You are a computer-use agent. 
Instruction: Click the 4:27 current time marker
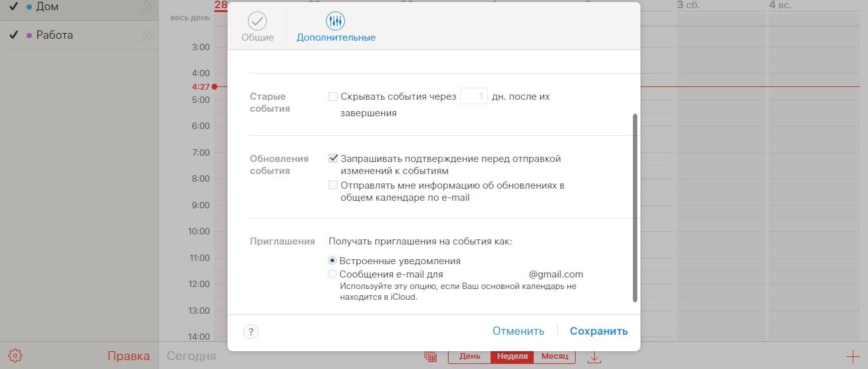point(205,86)
